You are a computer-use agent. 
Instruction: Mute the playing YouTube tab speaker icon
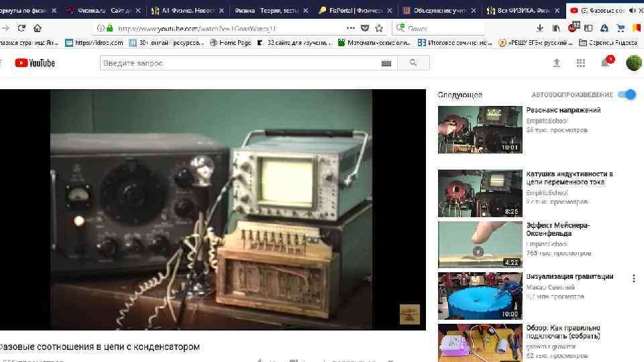point(632,10)
